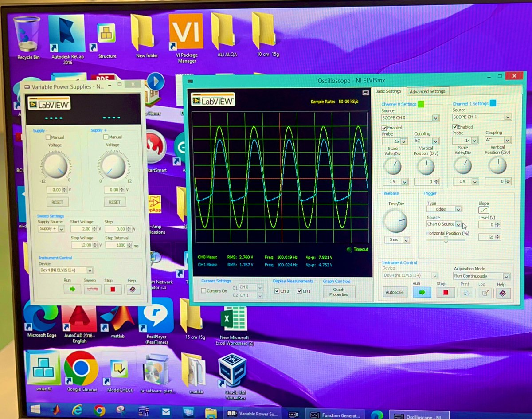Click RESET under Supply - voltage

[57, 202]
